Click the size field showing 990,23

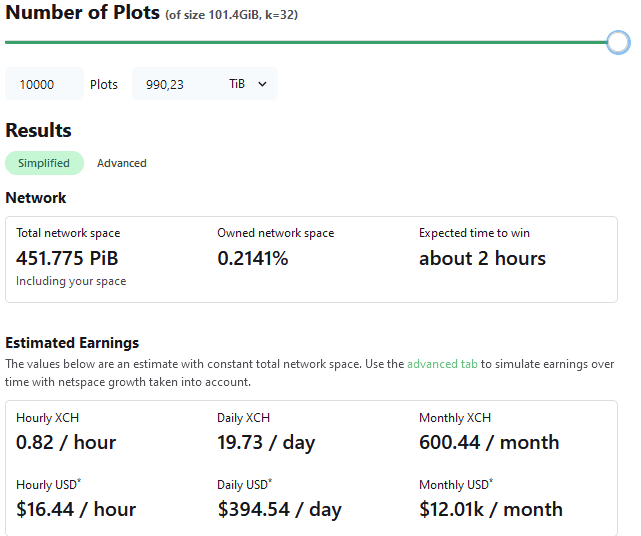176,84
